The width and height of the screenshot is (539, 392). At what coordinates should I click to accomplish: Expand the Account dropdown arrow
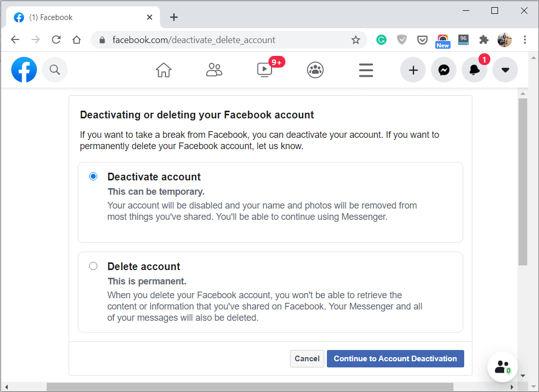tap(505, 70)
